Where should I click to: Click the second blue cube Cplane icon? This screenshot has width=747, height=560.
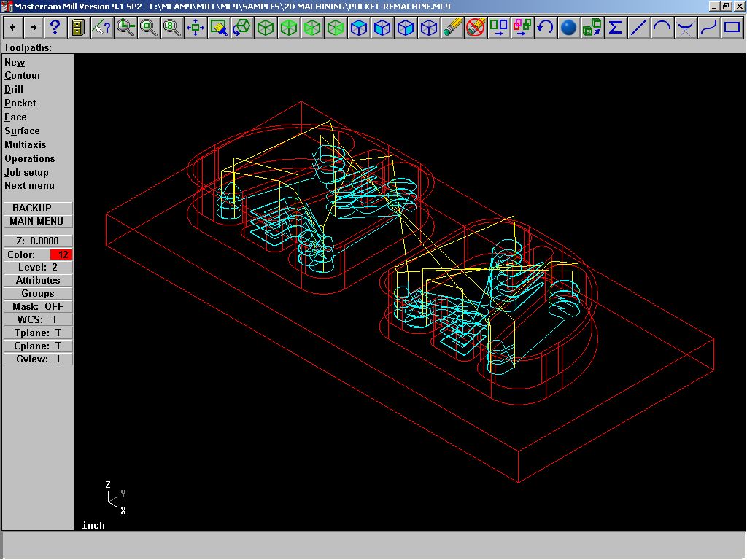382,28
